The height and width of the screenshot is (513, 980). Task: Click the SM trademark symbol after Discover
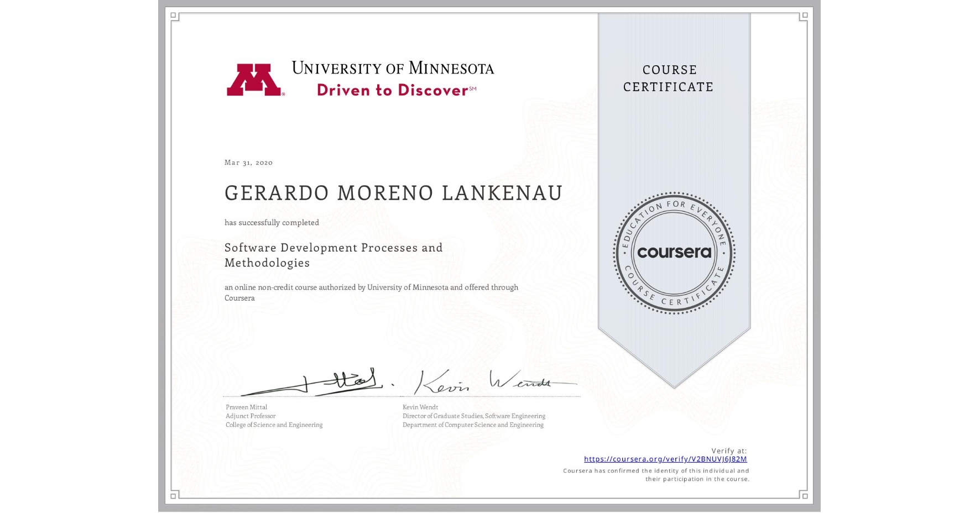[x=473, y=87]
